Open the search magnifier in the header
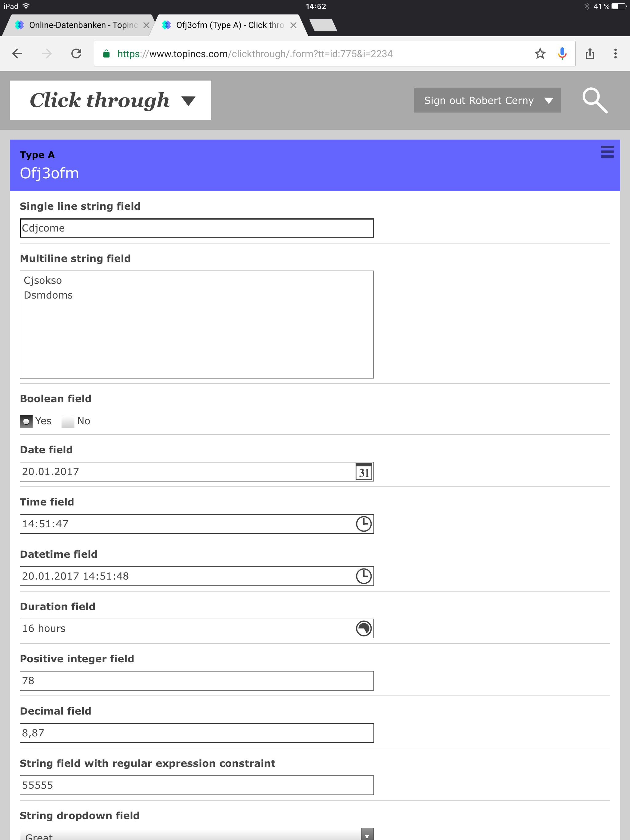630x840 pixels. (594, 101)
